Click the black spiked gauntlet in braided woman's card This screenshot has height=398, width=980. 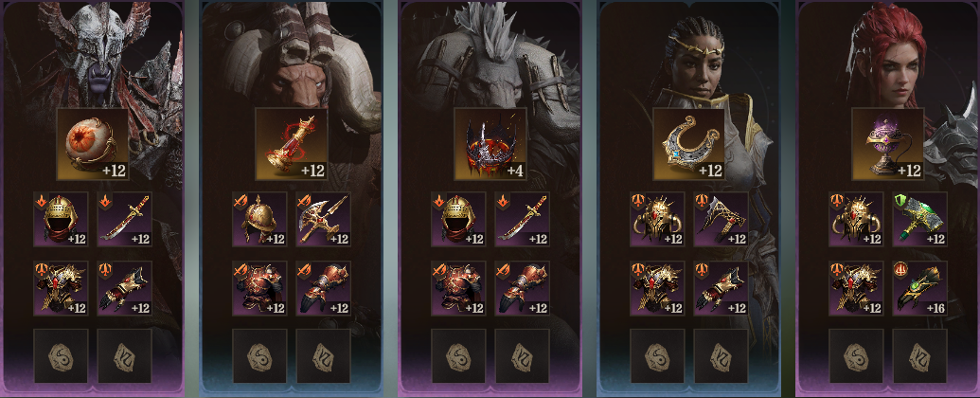pyautogui.click(x=721, y=288)
